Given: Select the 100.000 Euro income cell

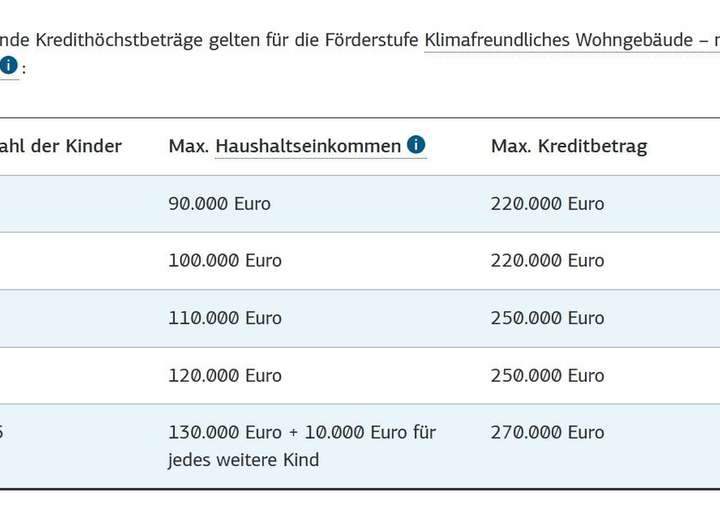Looking at the screenshot, I should (x=224, y=261).
